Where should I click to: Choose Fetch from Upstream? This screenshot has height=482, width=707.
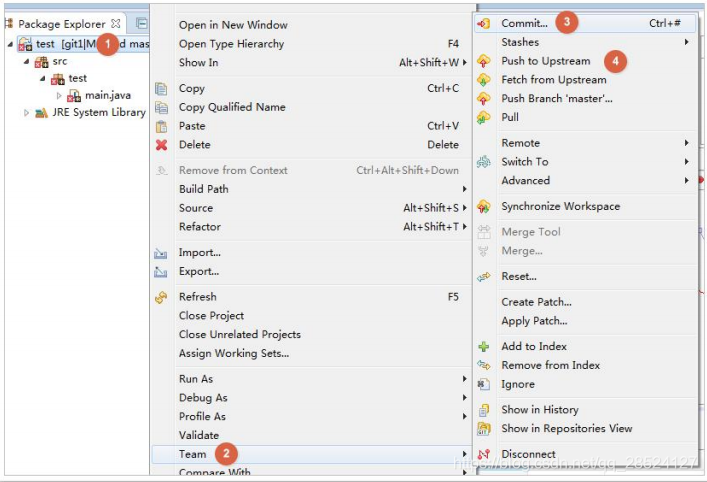coord(585,80)
